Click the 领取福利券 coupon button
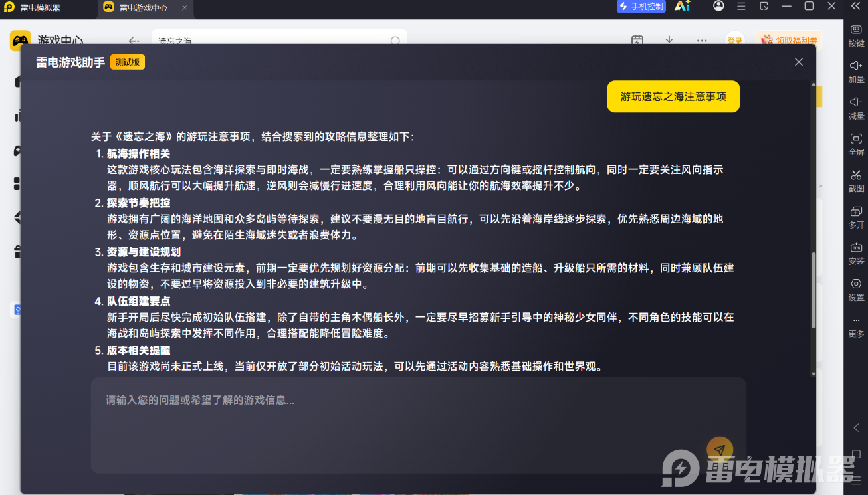 (789, 39)
